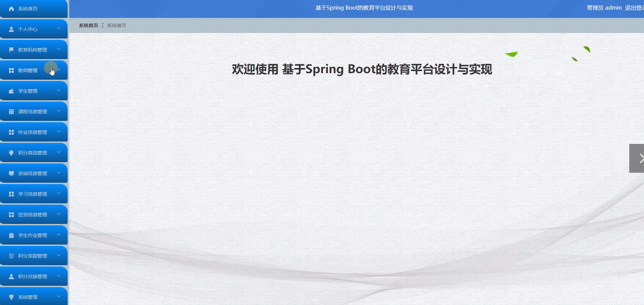The image size is (644, 305).
Task: Click the grid icon beside 作业信息管理
Action: [11, 132]
